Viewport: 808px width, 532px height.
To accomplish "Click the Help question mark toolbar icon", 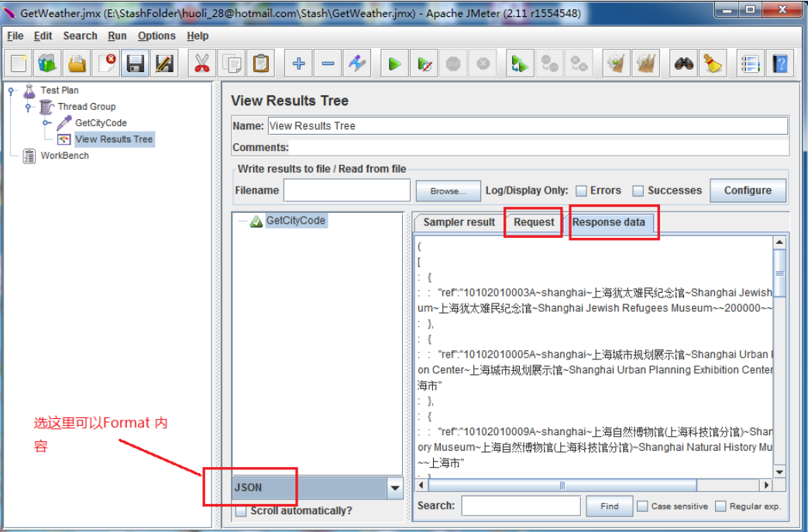I will point(779,64).
